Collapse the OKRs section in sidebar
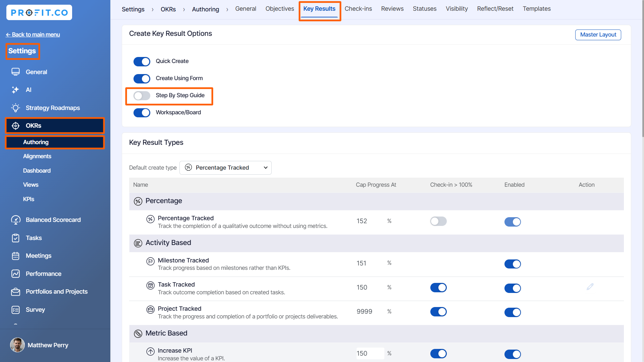This screenshot has height=362, width=644. [55, 126]
